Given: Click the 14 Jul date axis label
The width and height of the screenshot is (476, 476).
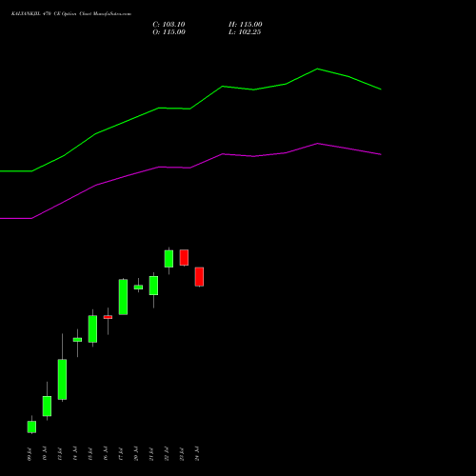Looking at the screenshot, I should pyautogui.click(x=75, y=454).
